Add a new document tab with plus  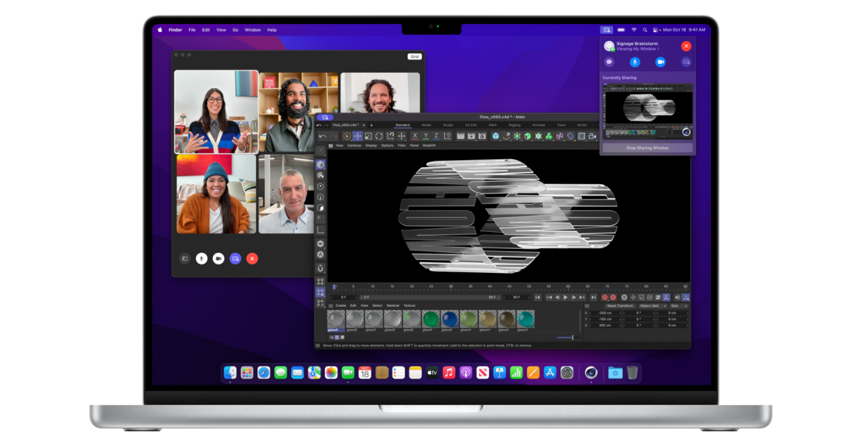(371, 125)
